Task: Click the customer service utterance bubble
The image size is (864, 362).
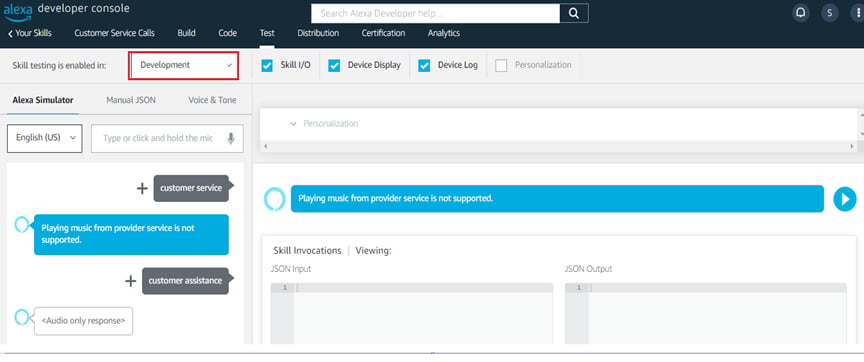Action: pos(191,188)
